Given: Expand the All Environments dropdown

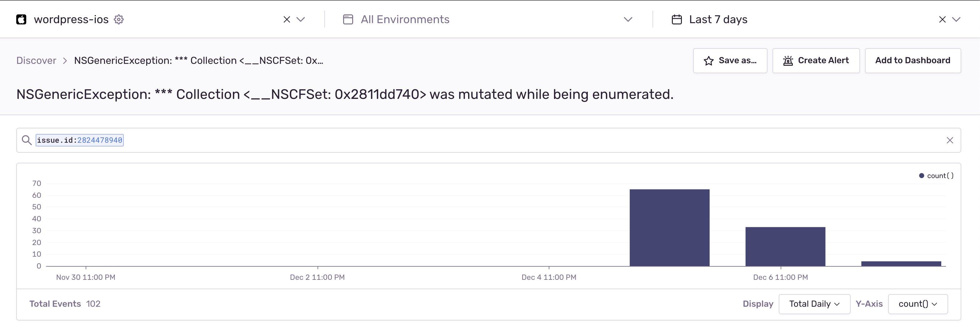Looking at the screenshot, I should coord(628,19).
